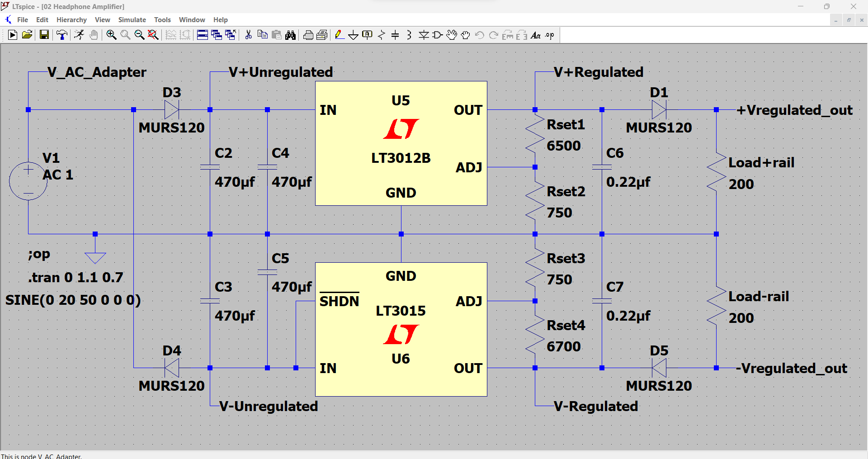Select the Drag hand tool
This screenshot has height=459, width=868.
pyautogui.click(x=466, y=35)
